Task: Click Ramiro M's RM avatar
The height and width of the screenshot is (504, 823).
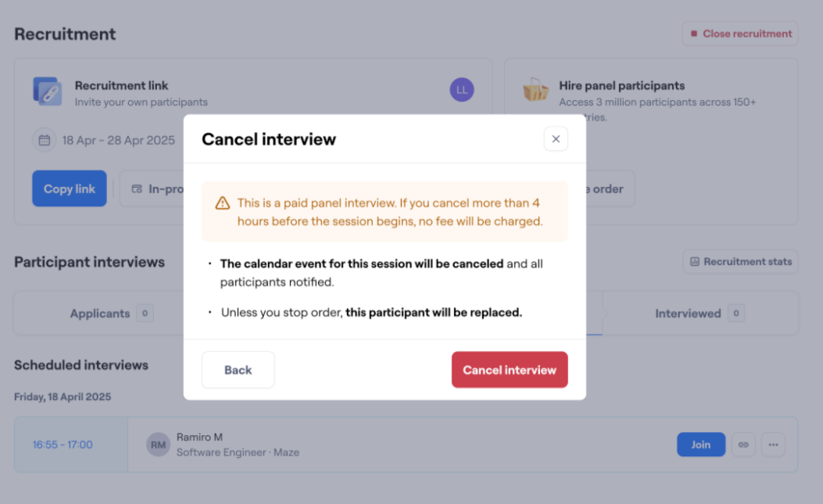Action: click(x=158, y=444)
